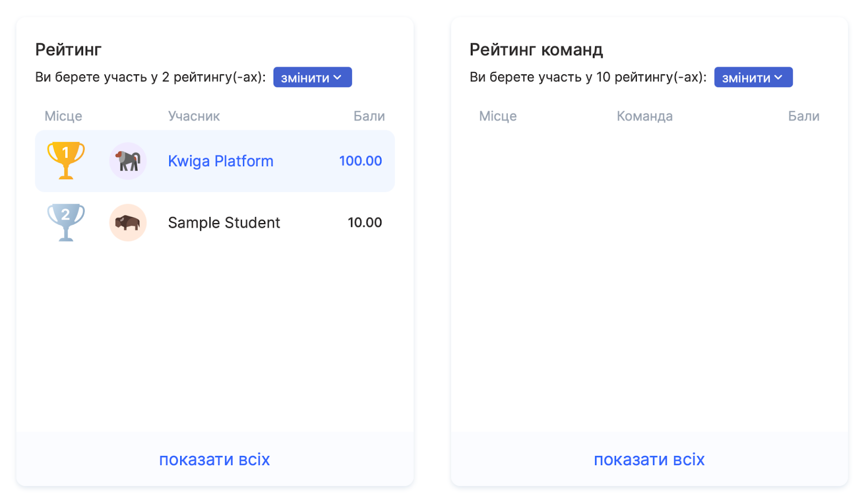Click the 10.00 score for Sample Student

click(x=365, y=223)
